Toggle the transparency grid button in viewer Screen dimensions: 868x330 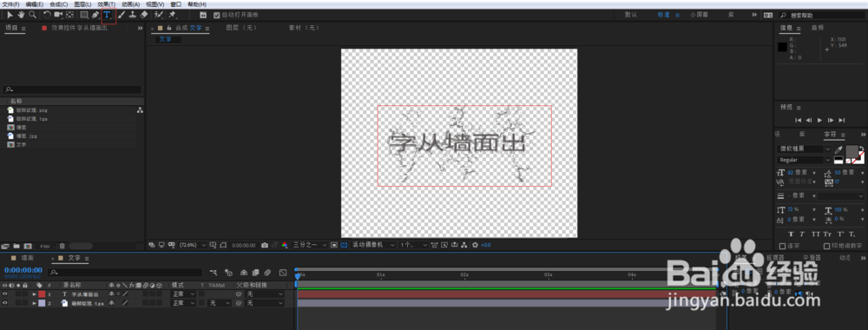[x=343, y=245]
